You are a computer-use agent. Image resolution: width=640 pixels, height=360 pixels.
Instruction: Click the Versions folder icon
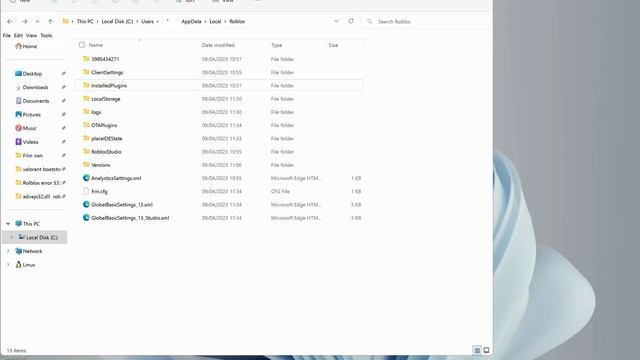coord(86,165)
